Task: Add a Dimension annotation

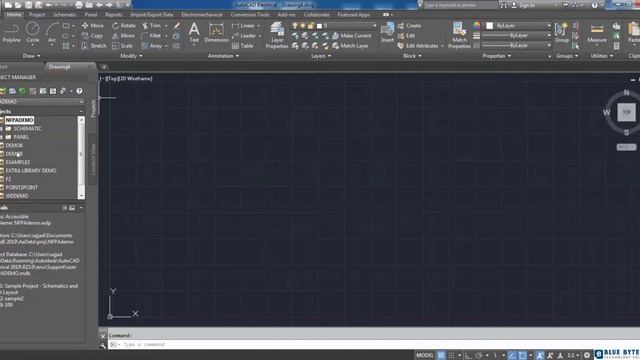Action: [216, 33]
